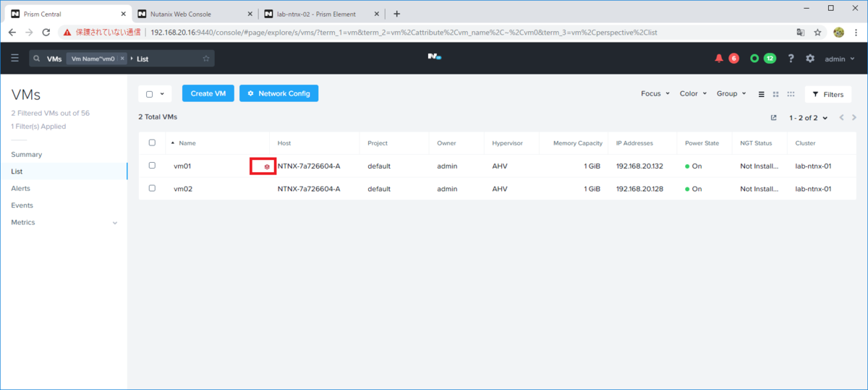This screenshot has height=390, width=868.
Task: Click vm01's host NTNX-7a726604-A
Action: pos(309,166)
